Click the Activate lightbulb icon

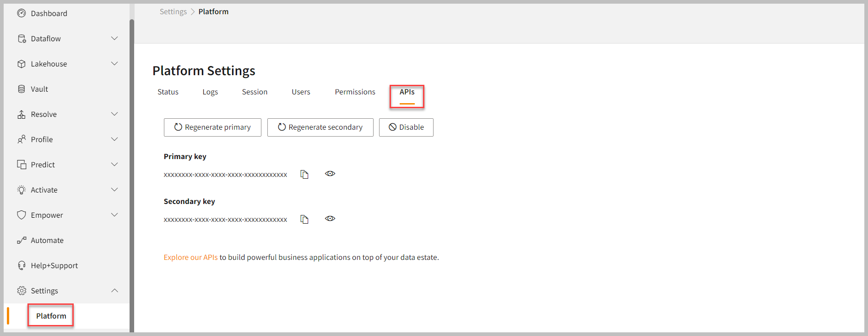21,190
